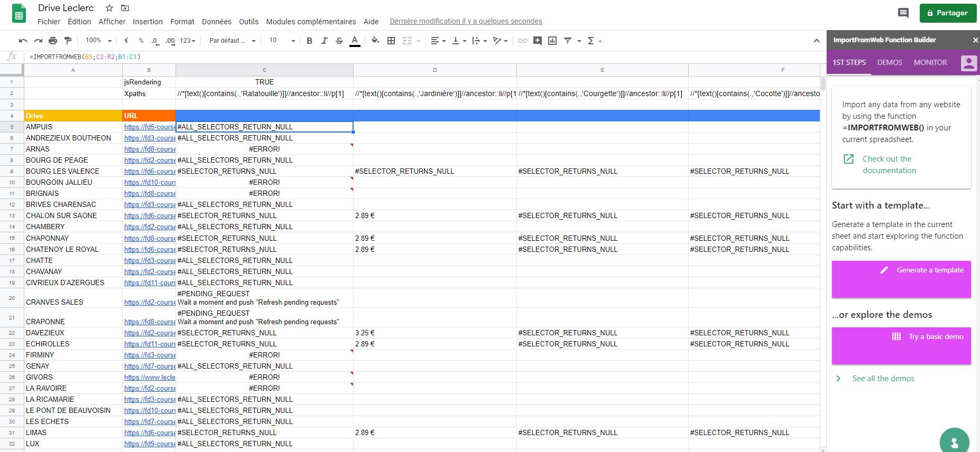Click 'See all the demos' link

[x=883, y=379]
